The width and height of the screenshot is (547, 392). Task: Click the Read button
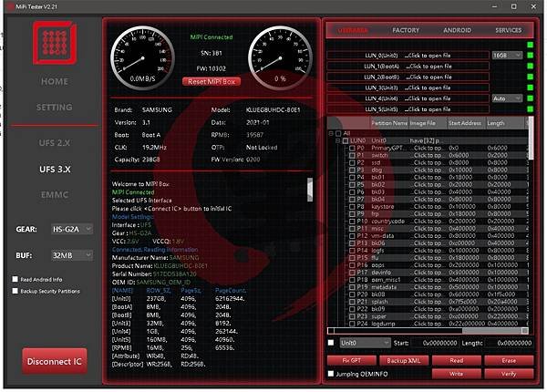click(457, 361)
